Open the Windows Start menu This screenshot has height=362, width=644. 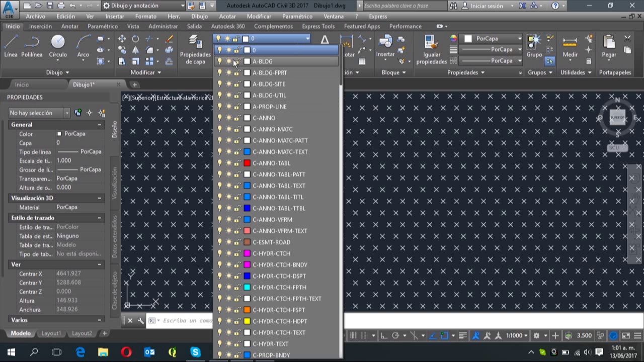coord(11,352)
